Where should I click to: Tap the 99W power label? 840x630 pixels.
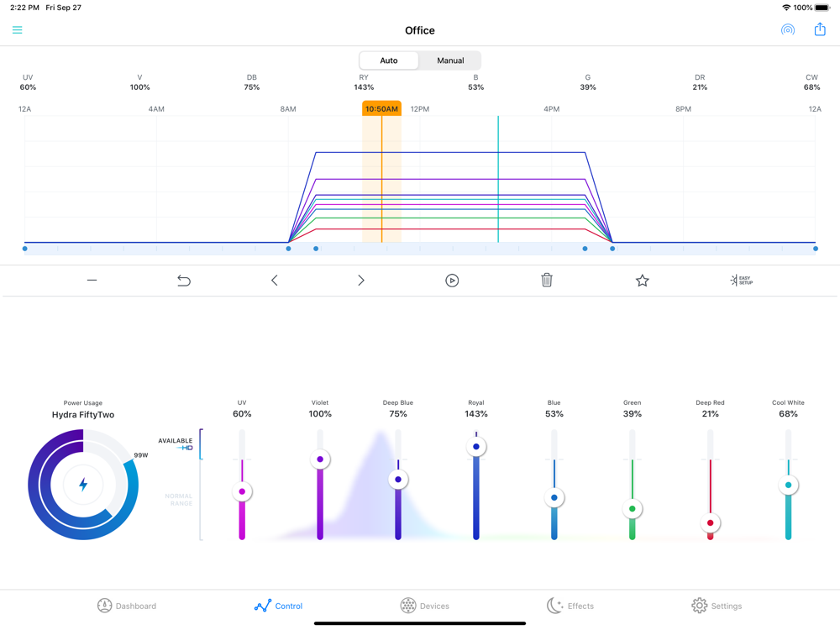click(x=141, y=455)
